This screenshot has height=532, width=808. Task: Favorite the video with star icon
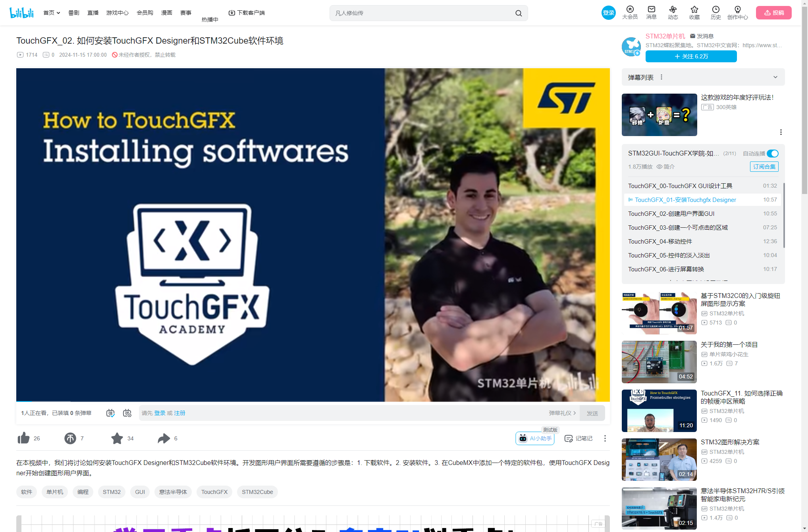(117, 438)
